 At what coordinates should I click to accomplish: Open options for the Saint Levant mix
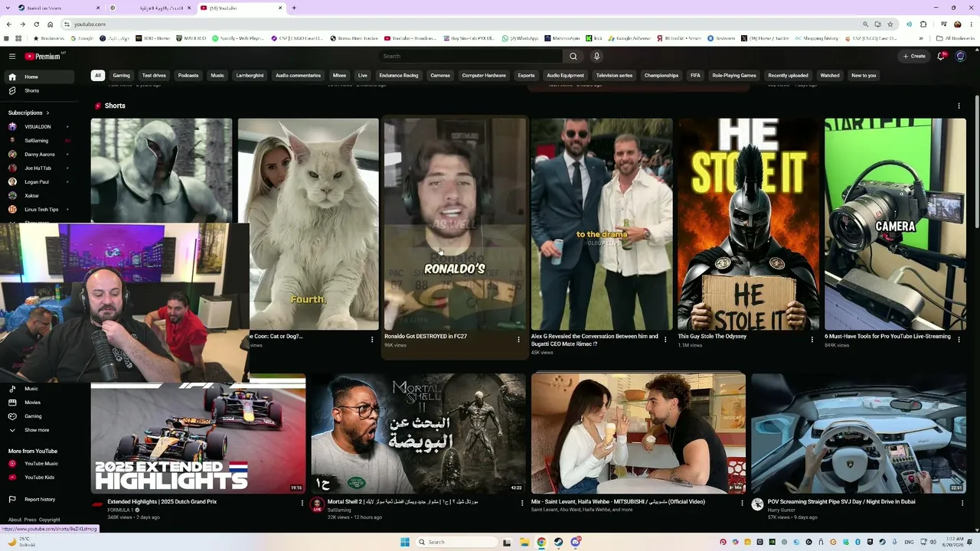point(742,504)
